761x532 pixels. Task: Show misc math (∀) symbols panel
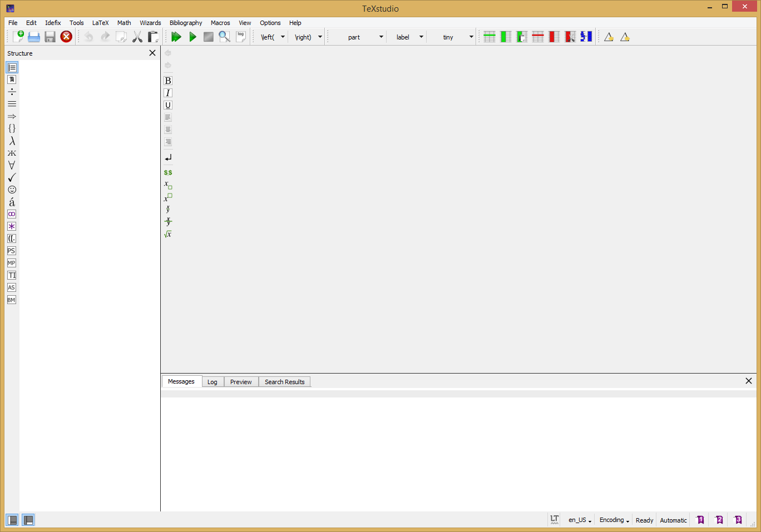coord(12,165)
